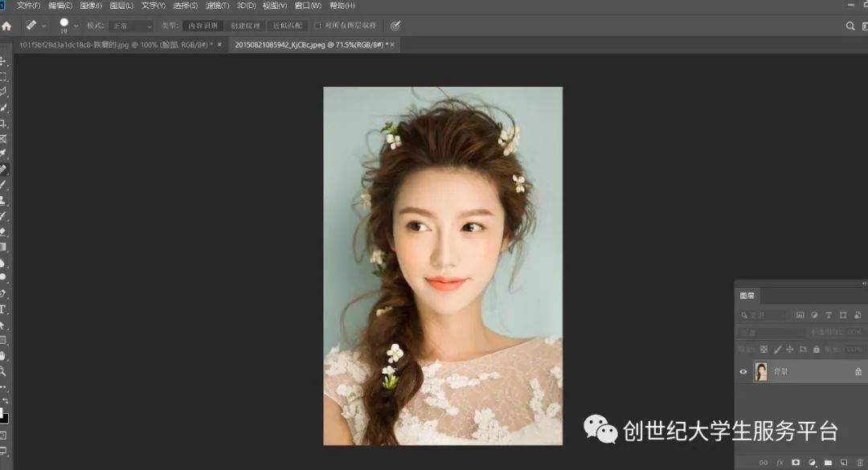Choose the 近似匹配 type button

coord(288,26)
